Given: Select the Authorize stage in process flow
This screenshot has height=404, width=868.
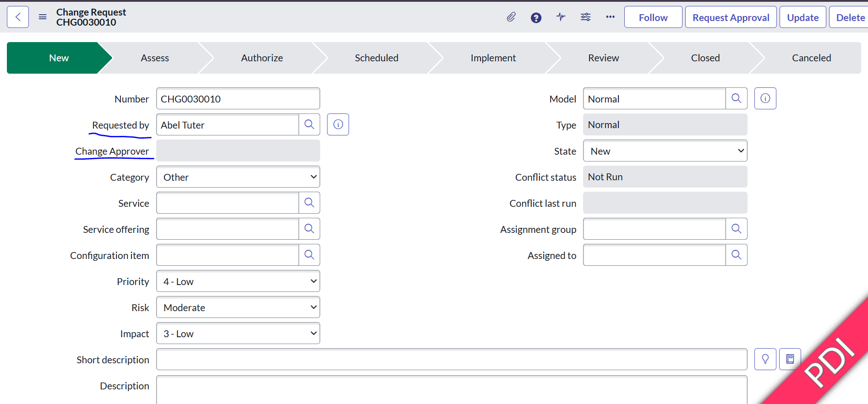Looking at the screenshot, I should click(262, 58).
